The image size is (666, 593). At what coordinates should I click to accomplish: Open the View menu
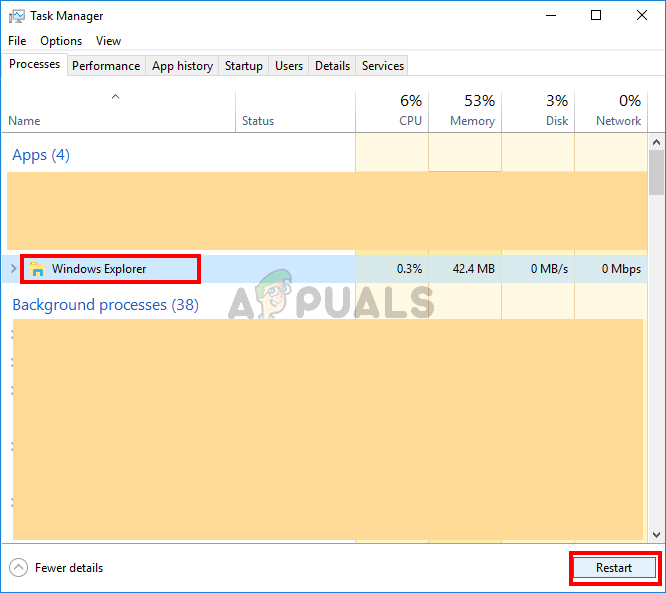(x=108, y=41)
